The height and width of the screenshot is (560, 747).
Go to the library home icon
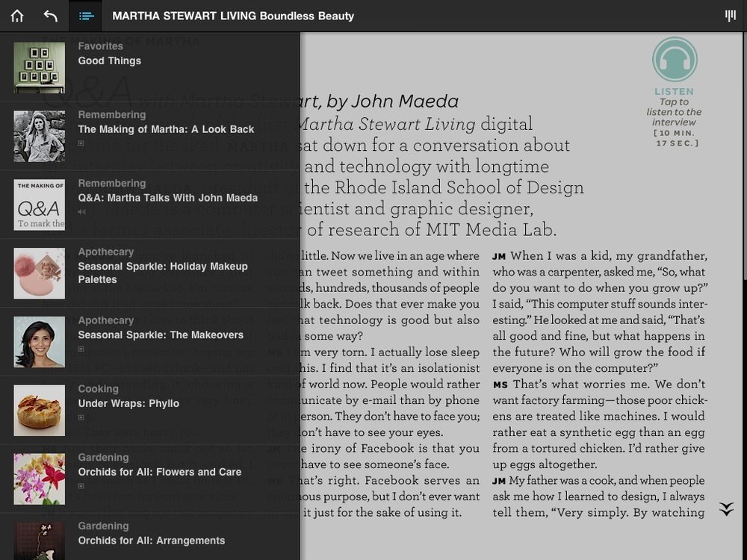click(17, 16)
